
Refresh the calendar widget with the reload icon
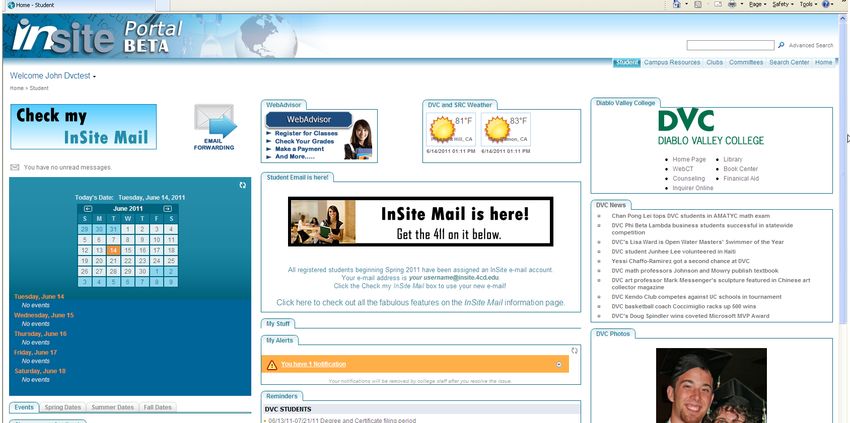pos(243,185)
